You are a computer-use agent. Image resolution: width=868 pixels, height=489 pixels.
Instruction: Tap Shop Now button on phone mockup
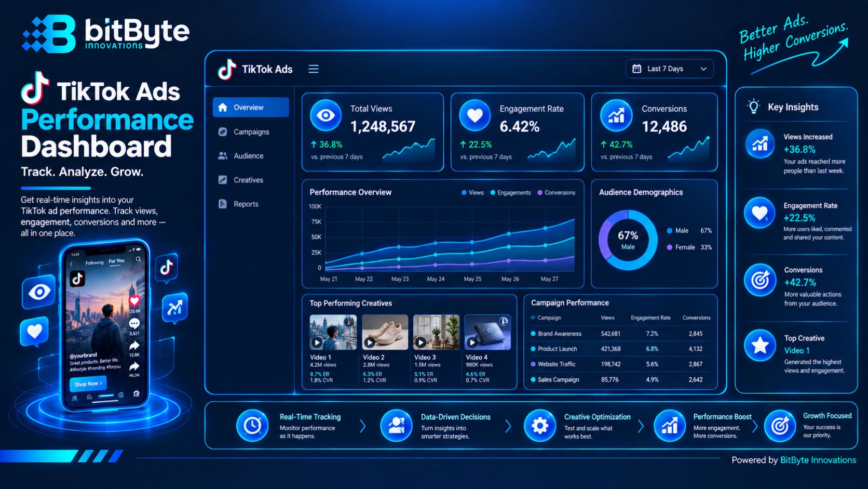click(88, 384)
